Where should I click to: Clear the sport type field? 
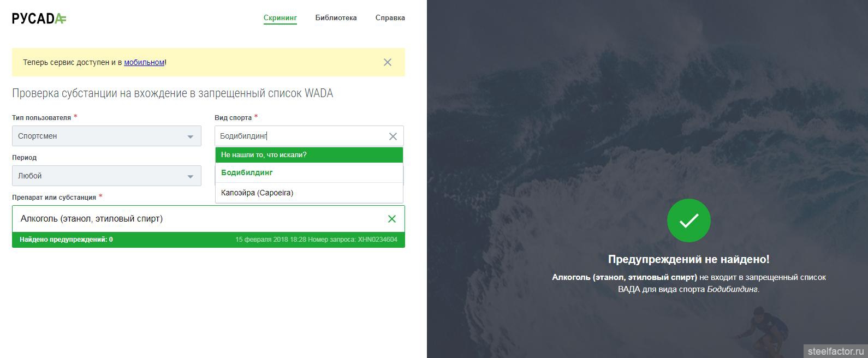[393, 136]
